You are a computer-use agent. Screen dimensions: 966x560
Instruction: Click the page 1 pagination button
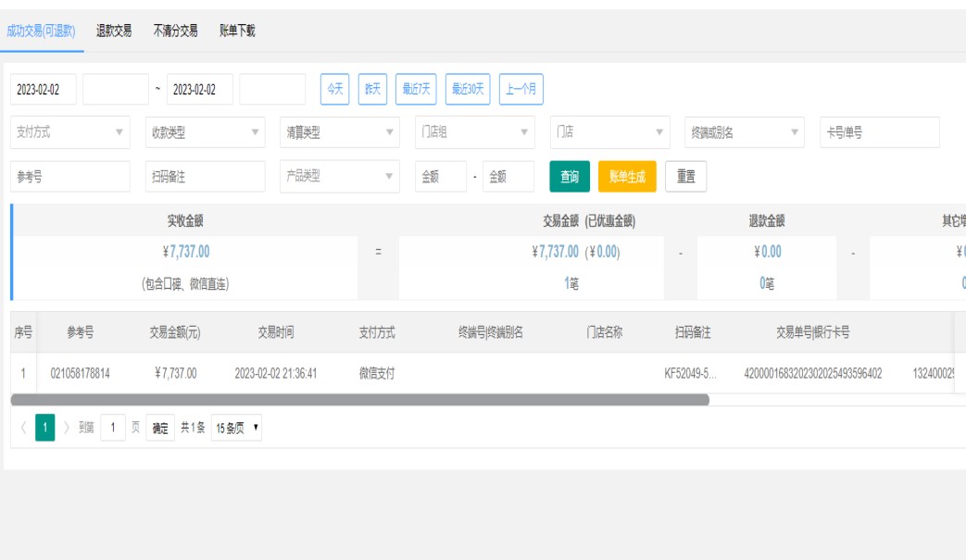point(45,428)
